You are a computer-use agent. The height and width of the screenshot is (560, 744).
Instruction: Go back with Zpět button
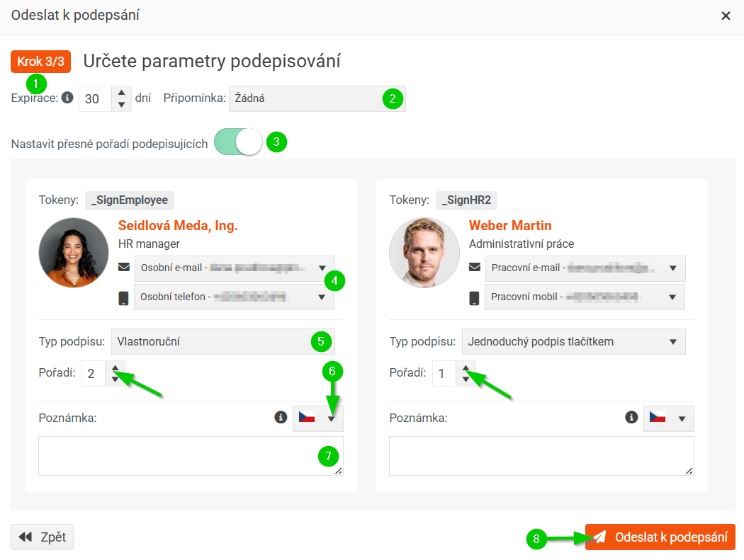(x=43, y=537)
